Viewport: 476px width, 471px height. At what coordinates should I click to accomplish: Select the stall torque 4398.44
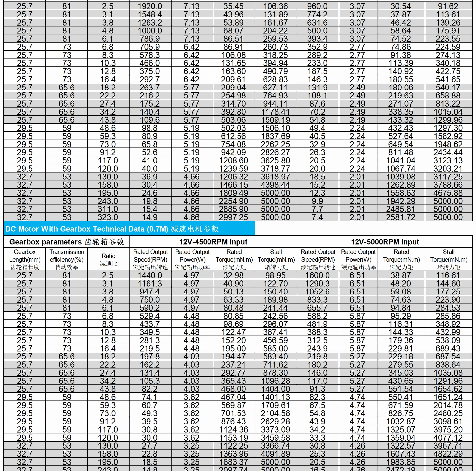(x=275, y=185)
